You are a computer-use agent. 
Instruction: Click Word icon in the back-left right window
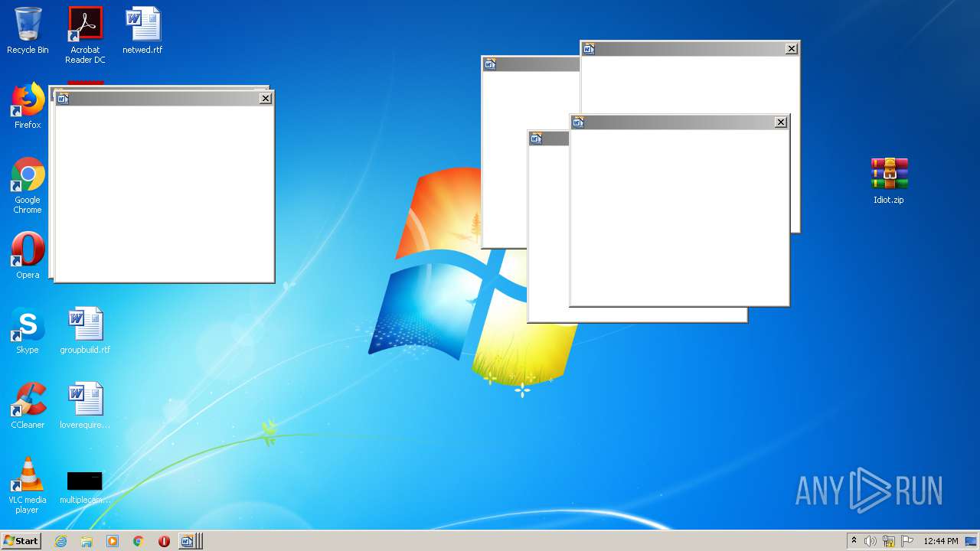[x=490, y=64]
